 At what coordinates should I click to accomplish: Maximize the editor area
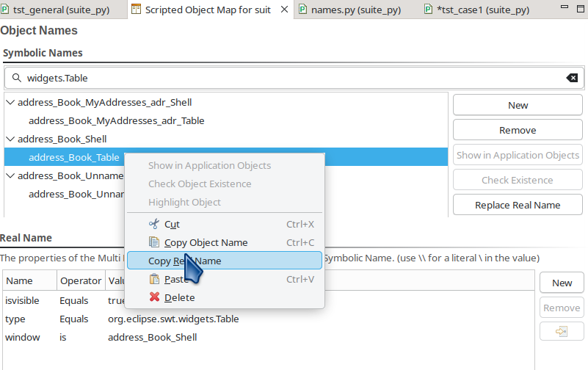click(x=581, y=8)
